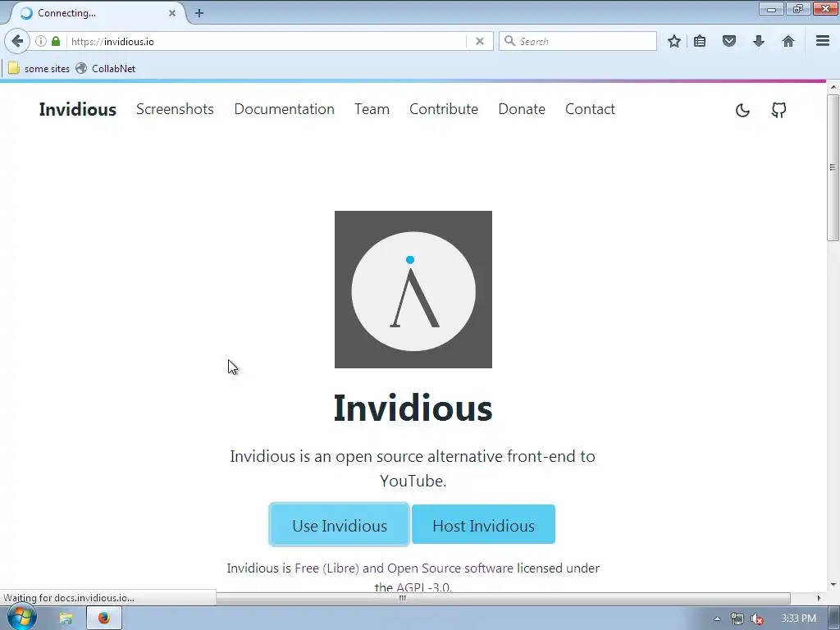Viewport: 840px width, 630px height.
Task: Bookmark this page with the star icon
Action: pyautogui.click(x=674, y=41)
